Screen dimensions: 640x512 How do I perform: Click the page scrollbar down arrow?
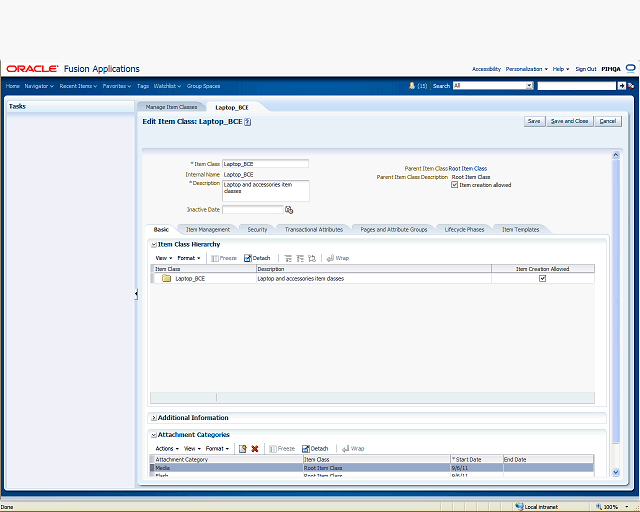point(616,472)
